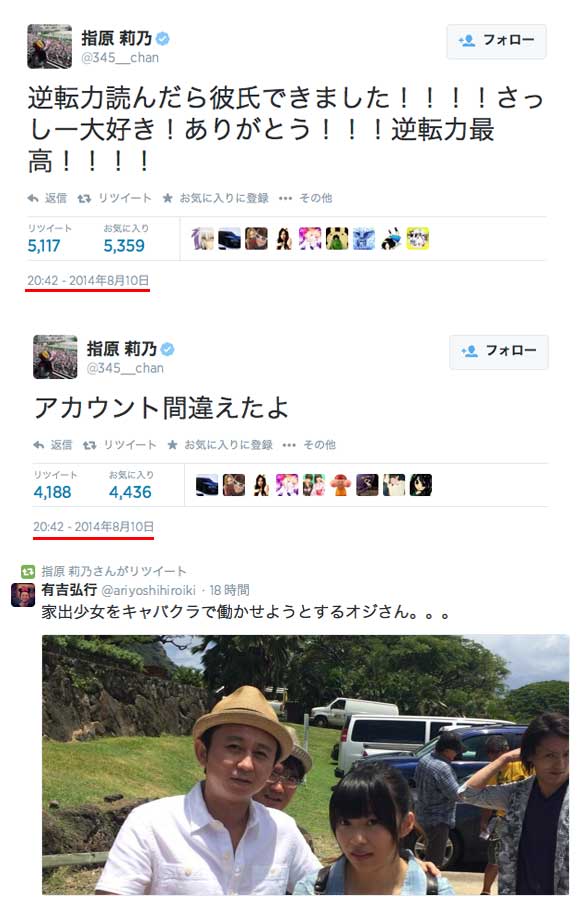Open the 有吉弘行 avatar thumbnail
Screen dimensions: 580x900
click(23, 595)
